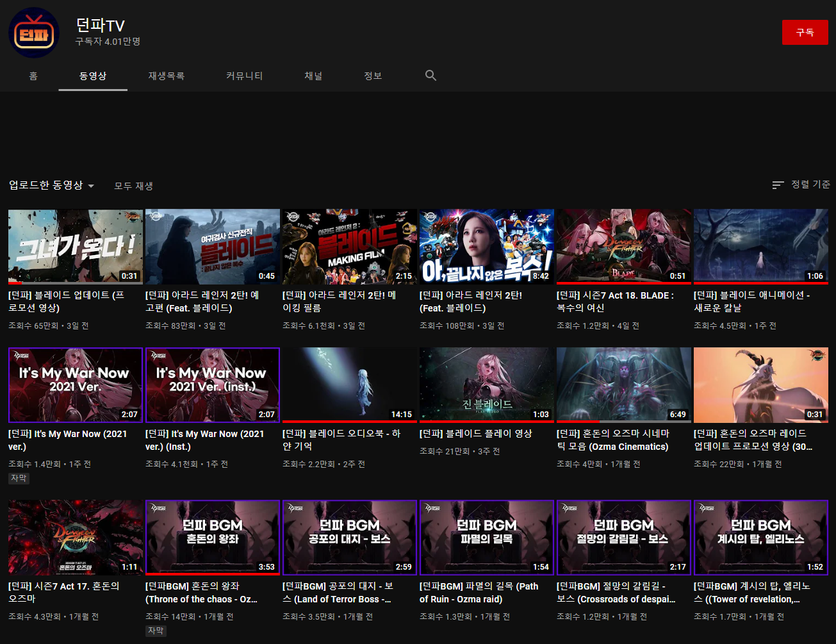Click 조회수 108만회 view count text

click(447, 326)
